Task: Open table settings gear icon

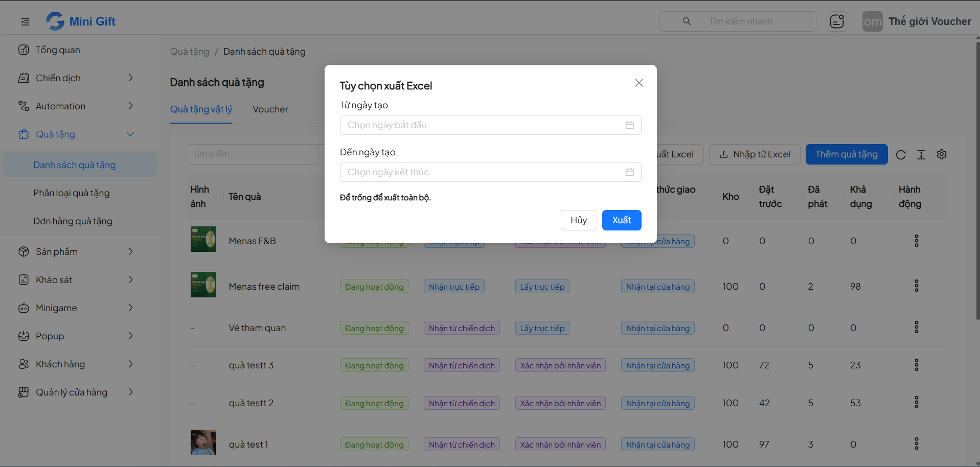Action: [x=942, y=154]
